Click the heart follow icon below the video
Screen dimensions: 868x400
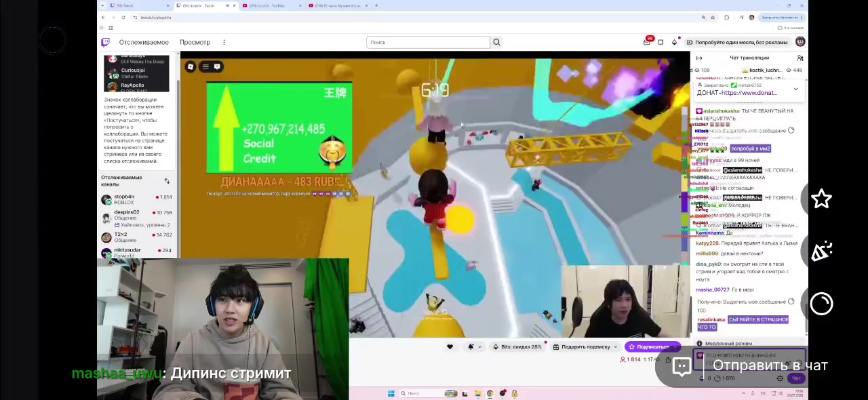click(x=450, y=346)
